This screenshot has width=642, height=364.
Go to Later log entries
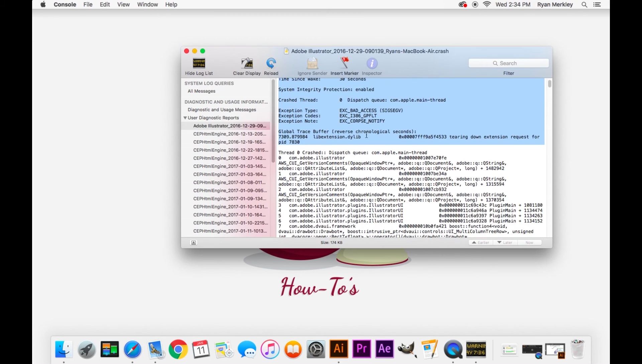[505, 242]
